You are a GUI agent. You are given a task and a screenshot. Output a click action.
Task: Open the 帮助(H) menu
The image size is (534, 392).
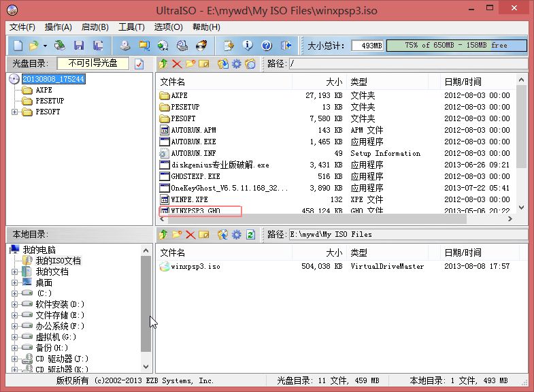pos(206,27)
